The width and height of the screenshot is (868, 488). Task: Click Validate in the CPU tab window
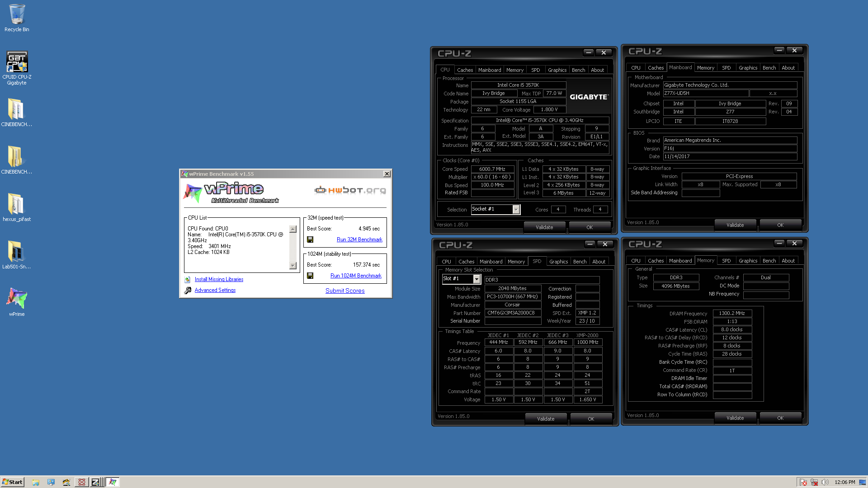tap(544, 227)
